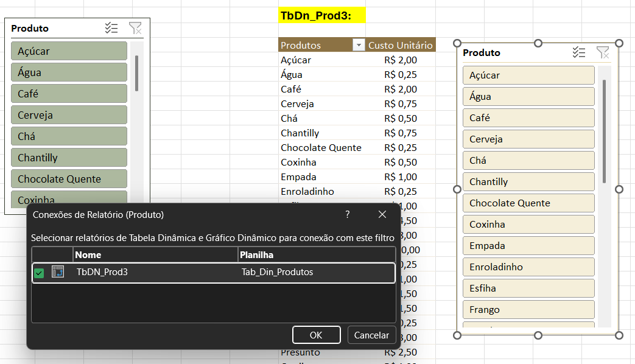635x364 pixels.
Task: Select Açúcar in the beige slicer
Action: (x=528, y=75)
